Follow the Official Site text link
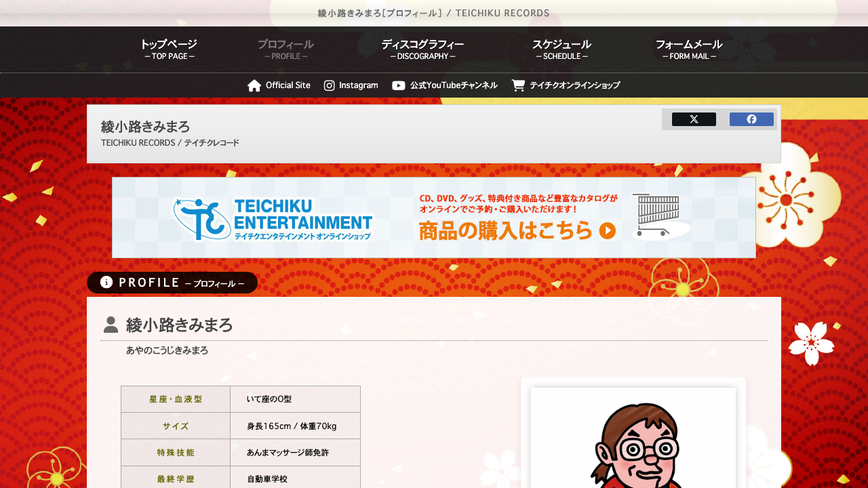Screen dimensions: 868x488 click(288, 85)
